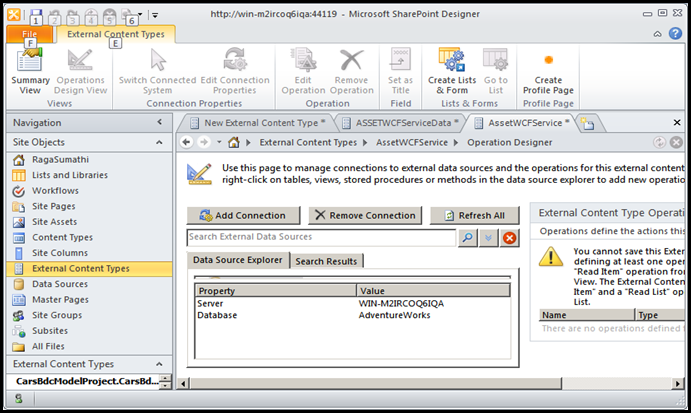The height and width of the screenshot is (413, 691).
Task: Expand breadcrumb arrow after External Content Types
Action: pos(365,142)
